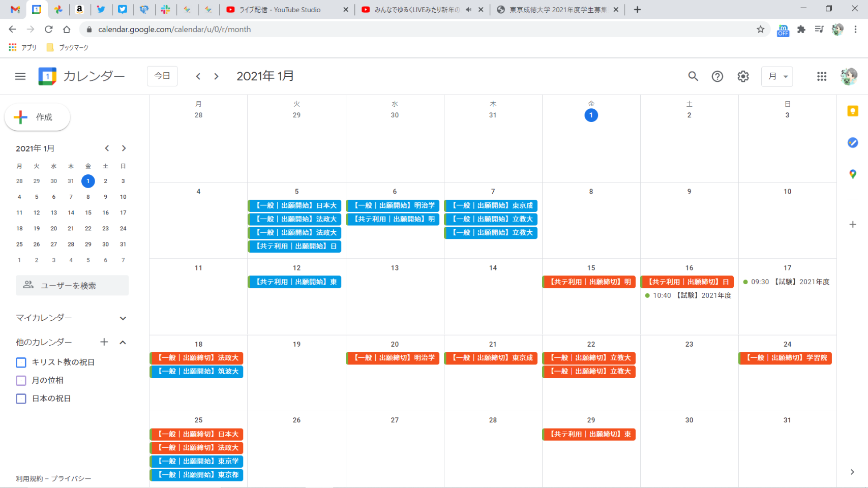This screenshot has width=868, height=488.
Task: Open the Help question mark icon
Action: click(717, 76)
